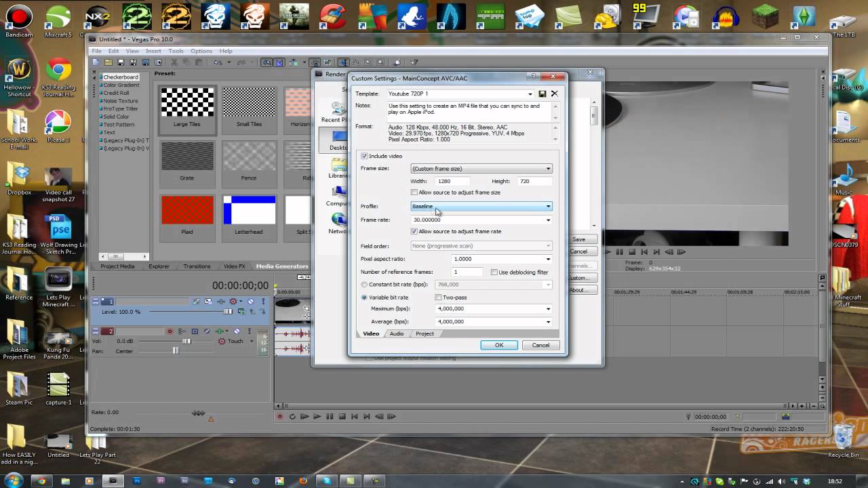
Task: Open Picasa 3 desktop icon
Action: pos(58,126)
